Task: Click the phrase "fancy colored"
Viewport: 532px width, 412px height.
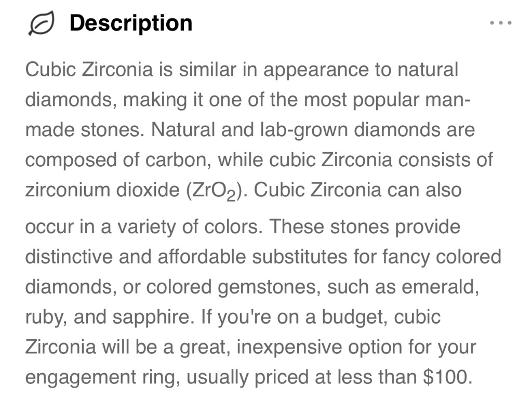Action: [442, 257]
